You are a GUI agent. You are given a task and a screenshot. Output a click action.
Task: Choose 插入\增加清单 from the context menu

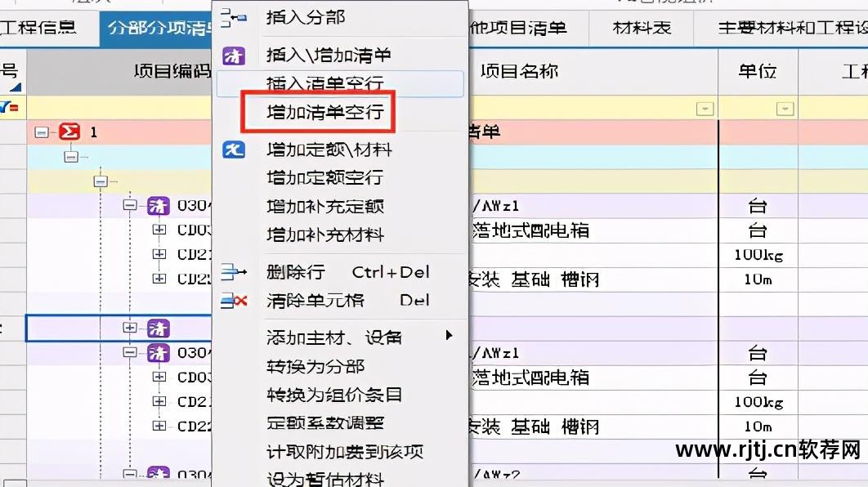click(329, 55)
